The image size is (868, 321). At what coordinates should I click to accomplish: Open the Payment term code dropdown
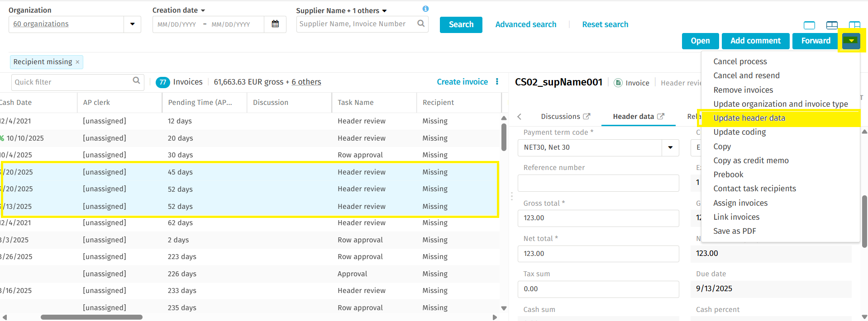(x=670, y=147)
